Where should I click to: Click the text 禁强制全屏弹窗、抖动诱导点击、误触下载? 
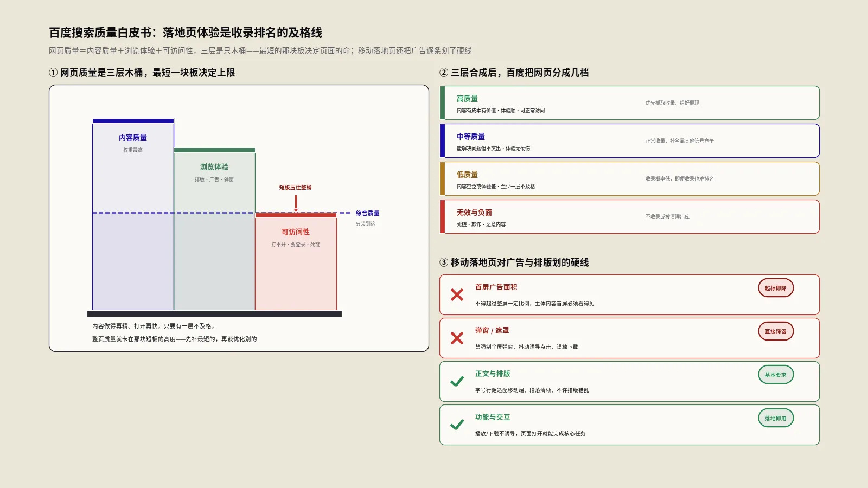click(x=527, y=347)
